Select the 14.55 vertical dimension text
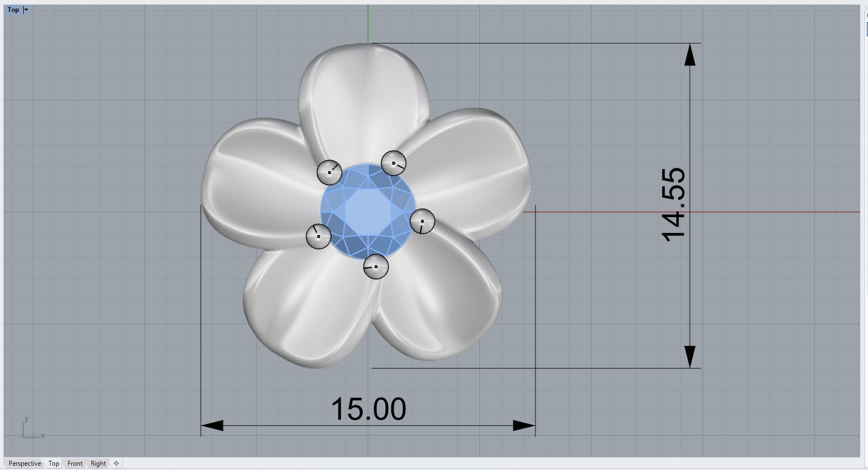 674,205
